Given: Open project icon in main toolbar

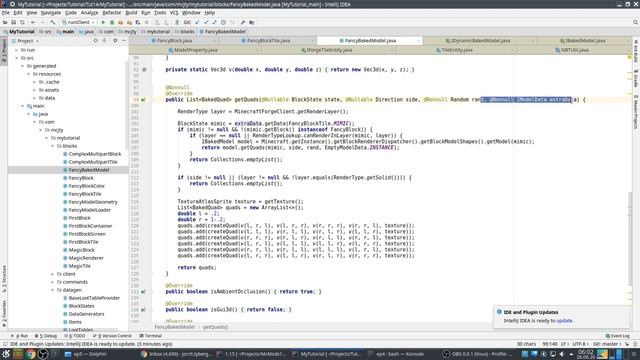Looking at the screenshot, I should click(x=5, y=22).
